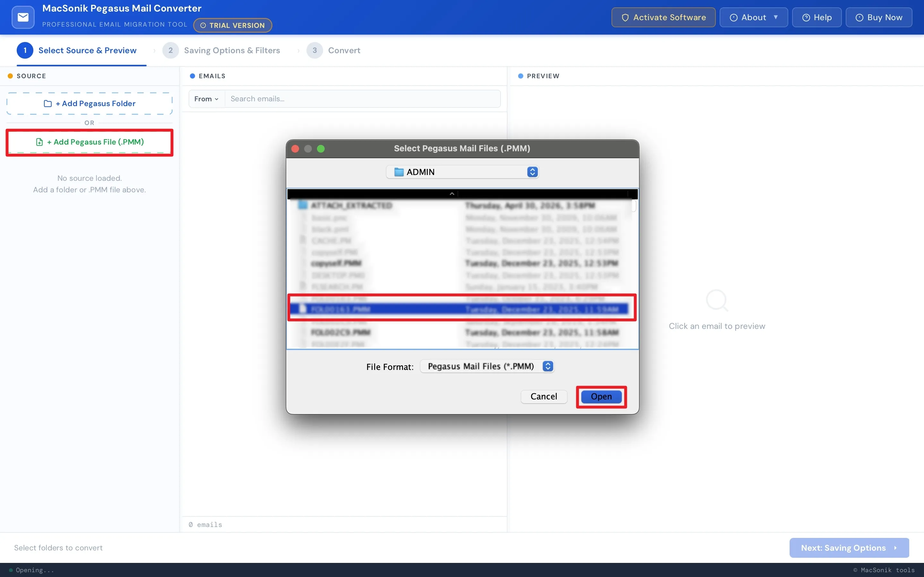Expand the From search filter dropdown
This screenshot has width=924, height=577.
click(x=207, y=99)
